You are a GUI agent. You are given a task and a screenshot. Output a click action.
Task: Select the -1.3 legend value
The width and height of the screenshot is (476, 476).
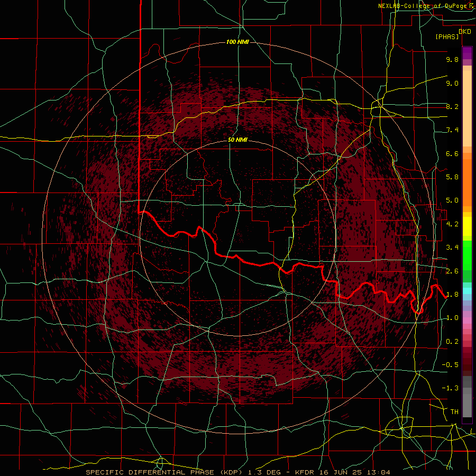pos(450,388)
